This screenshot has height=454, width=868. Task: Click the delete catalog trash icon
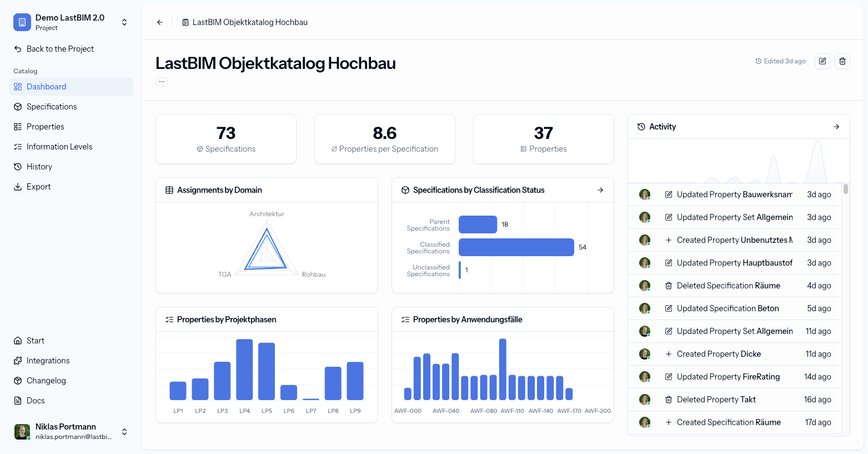pos(842,61)
